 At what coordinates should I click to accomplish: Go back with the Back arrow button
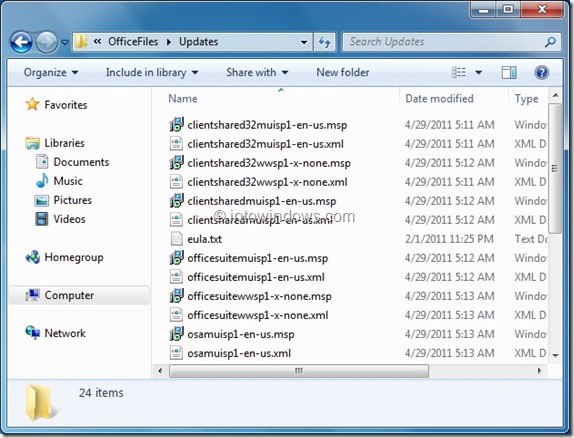(x=21, y=42)
